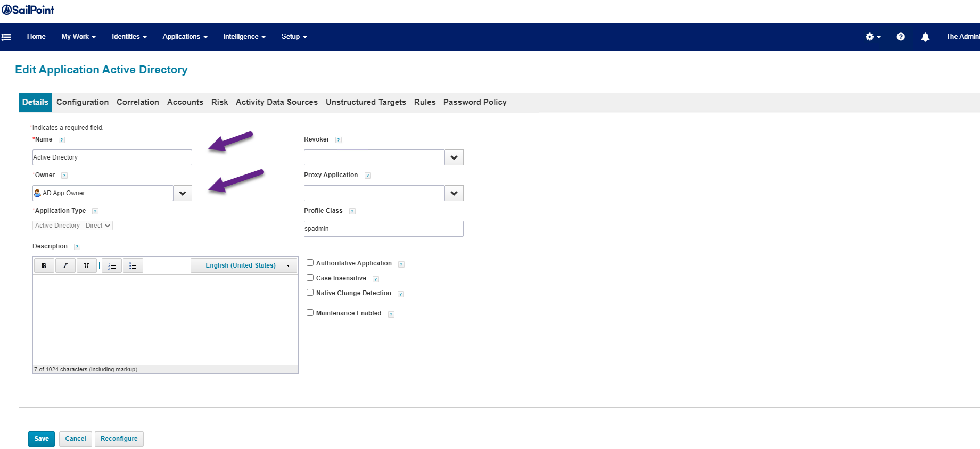Image resolution: width=980 pixels, height=449 pixels.
Task: Switch to the Rules tab
Action: click(425, 102)
